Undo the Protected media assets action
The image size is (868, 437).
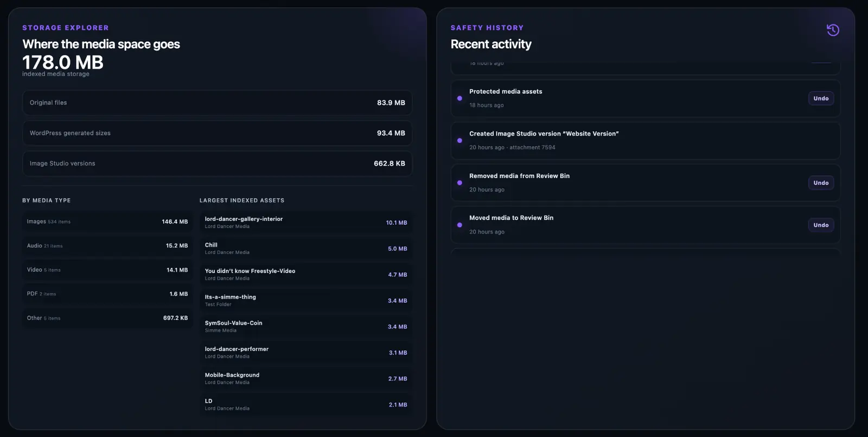tap(821, 98)
